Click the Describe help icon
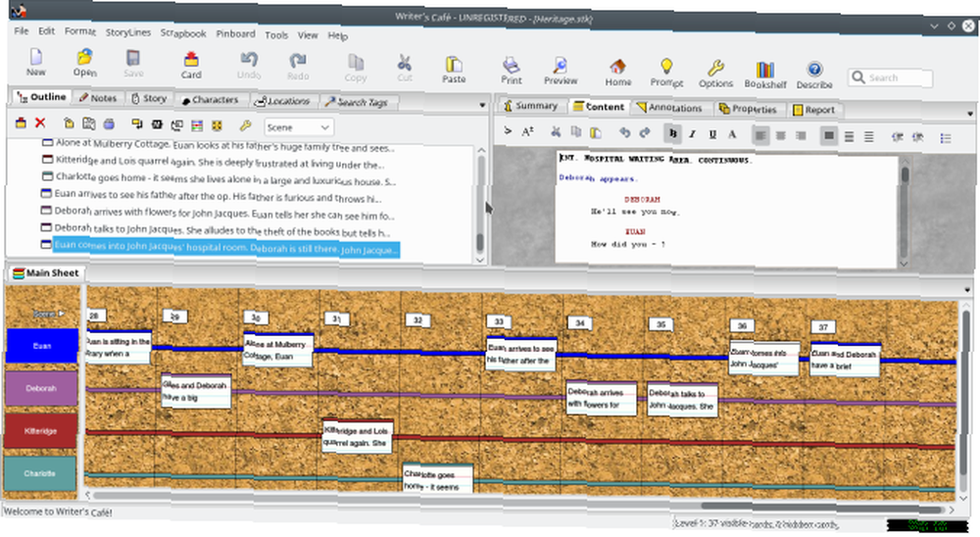Viewport: 980px width, 537px height. [813, 75]
